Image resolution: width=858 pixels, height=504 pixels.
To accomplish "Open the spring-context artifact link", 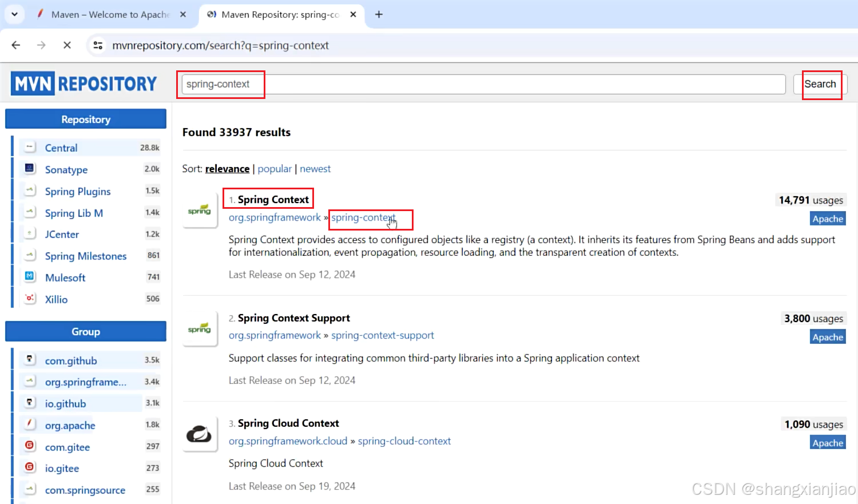I will tap(363, 217).
